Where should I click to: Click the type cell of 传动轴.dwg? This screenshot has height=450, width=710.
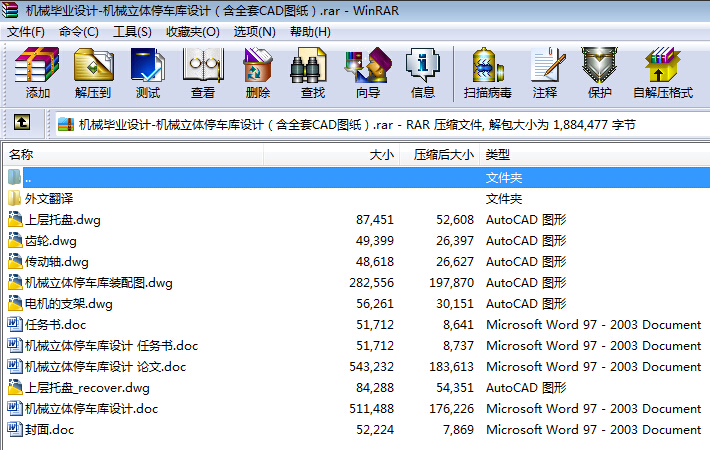tap(526, 261)
